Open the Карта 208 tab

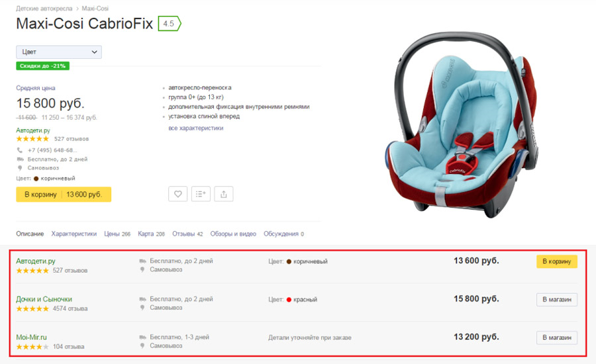point(151,234)
